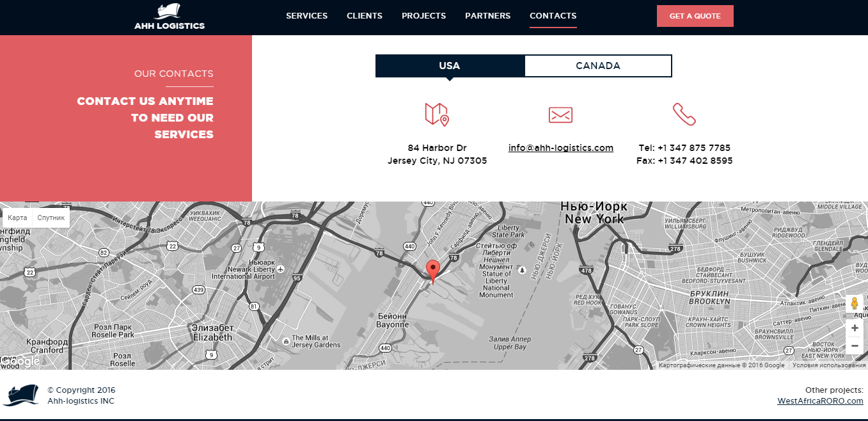Click the info@ahh-logistics.com email link
The height and width of the screenshot is (421, 868).
(x=561, y=148)
